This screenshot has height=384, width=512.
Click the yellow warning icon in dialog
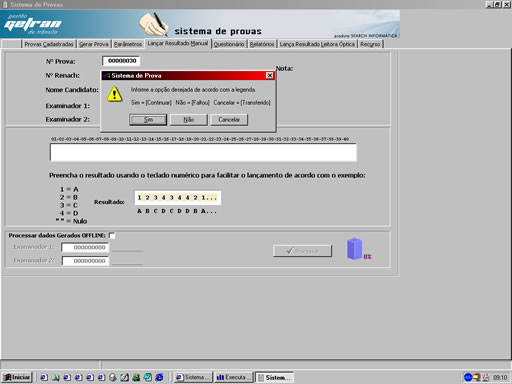(x=115, y=94)
